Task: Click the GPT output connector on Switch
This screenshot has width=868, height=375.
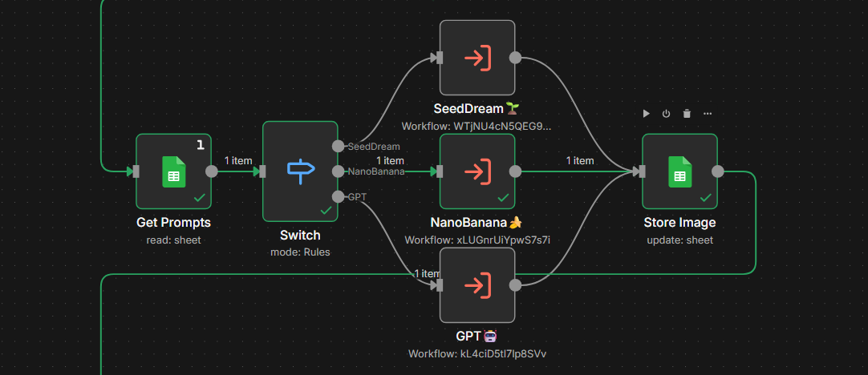Action: pyautogui.click(x=339, y=196)
